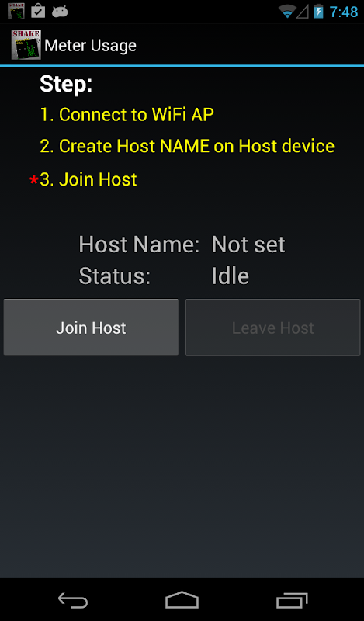Viewport: 364px width, 621px height.
Task: Open the Shake notification icon in status bar
Action: pyautogui.click(x=16, y=11)
